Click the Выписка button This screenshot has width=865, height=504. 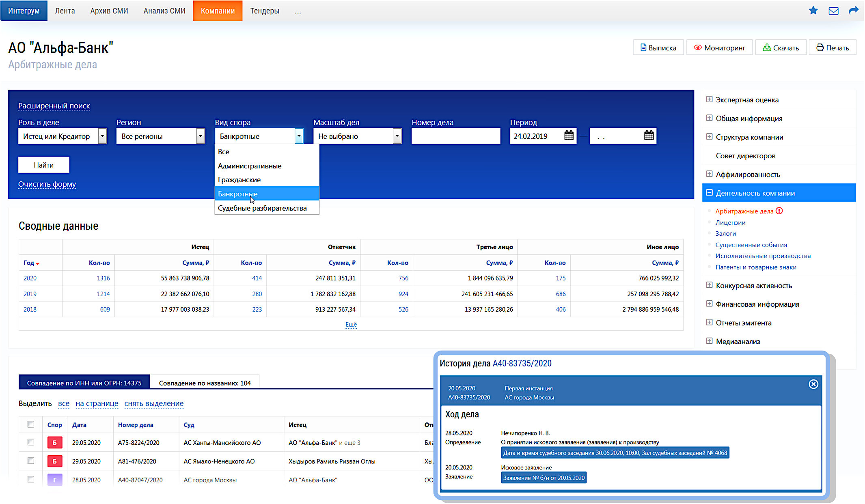tap(658, 47)
